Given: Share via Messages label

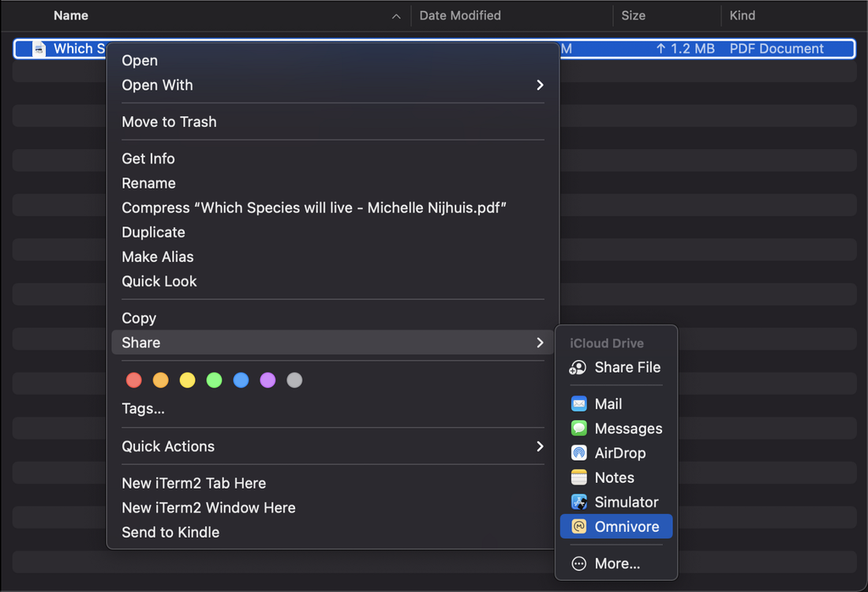Looking at the screenshot, I should (x=628, y=429).
